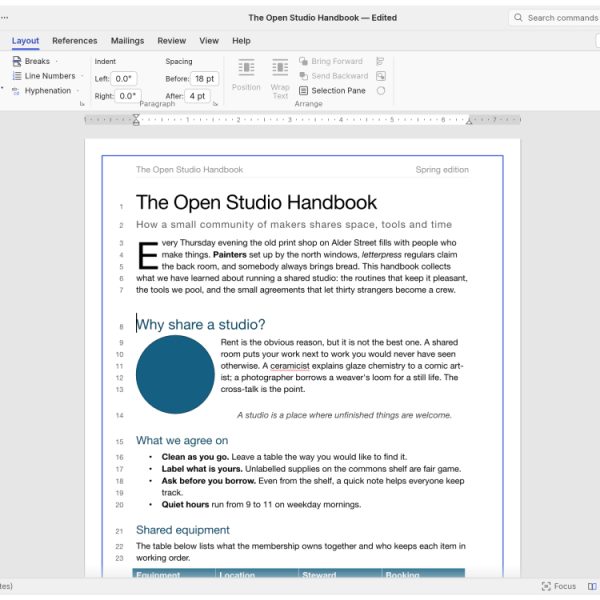Click the Focus mode icon
Viewport: 600px width, 600px height.
pos(546,586)
